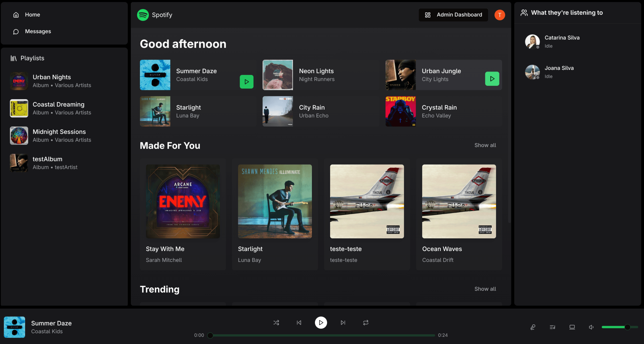Screen dimensions: 644x344
Task: Show all Trending items
Action: click(x=485, y=289)
